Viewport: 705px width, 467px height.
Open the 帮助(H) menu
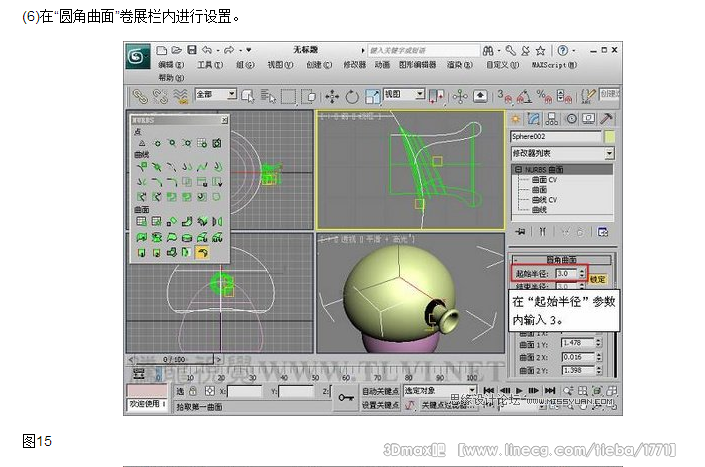pos(171,78)
